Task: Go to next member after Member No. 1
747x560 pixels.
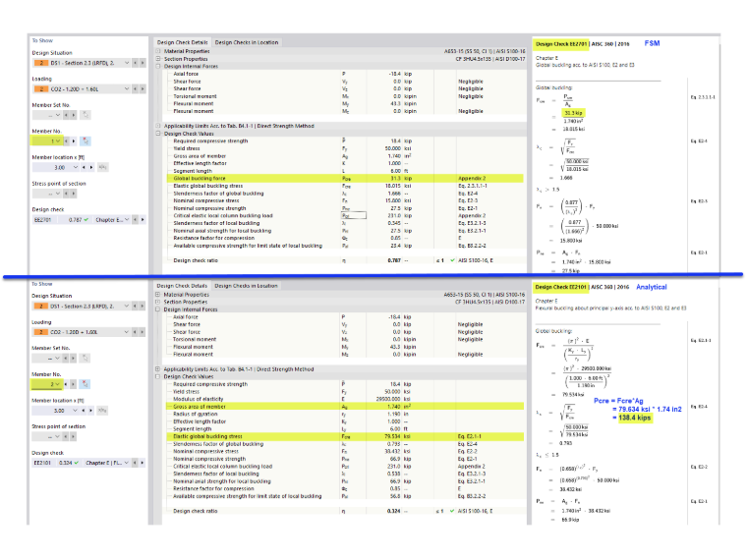Action: click(x=74, y=140)
